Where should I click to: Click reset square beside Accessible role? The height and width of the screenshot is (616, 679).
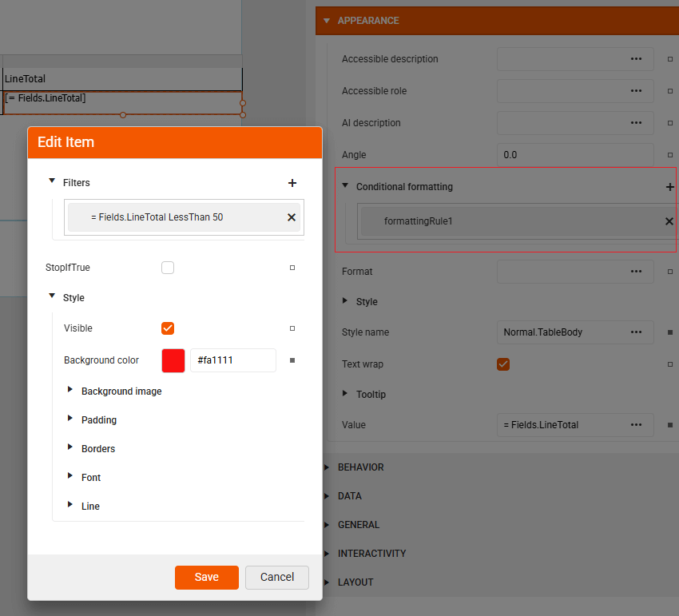tap(670, 91)
